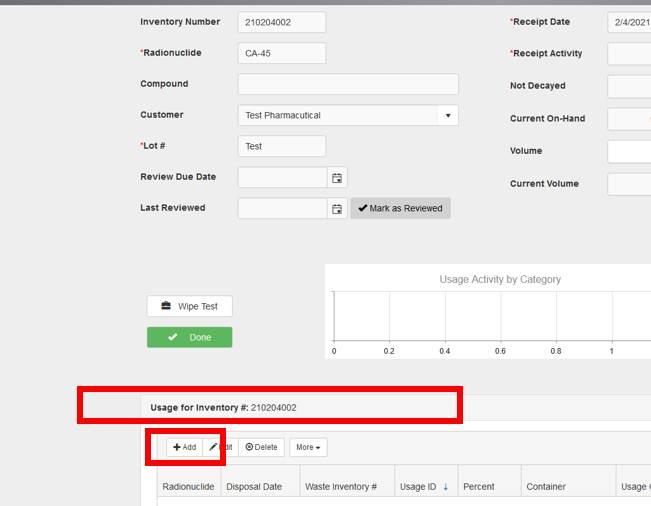Click the Receipt Date field

pyautogui.click(x=629, y=22)
